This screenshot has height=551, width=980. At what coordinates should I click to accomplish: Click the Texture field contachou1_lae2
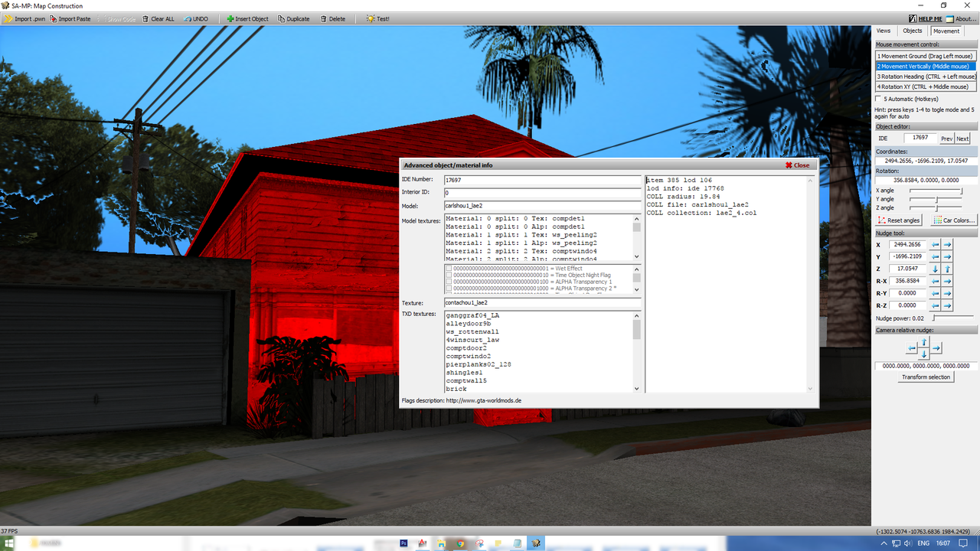tap(542, 303)
